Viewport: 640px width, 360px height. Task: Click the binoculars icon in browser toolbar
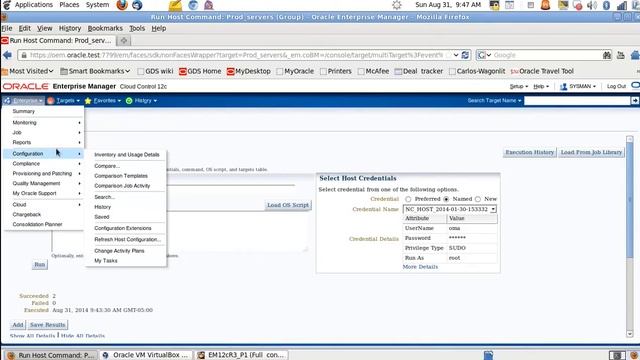pos(607,55)
